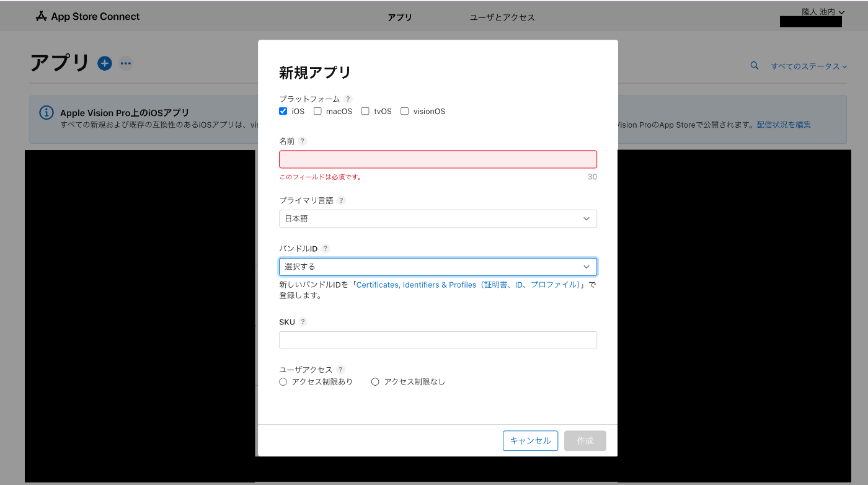The height and width of the screenshot is (485, 868).
Task: Click the 作成 button
Action: (x=585, y=440)
